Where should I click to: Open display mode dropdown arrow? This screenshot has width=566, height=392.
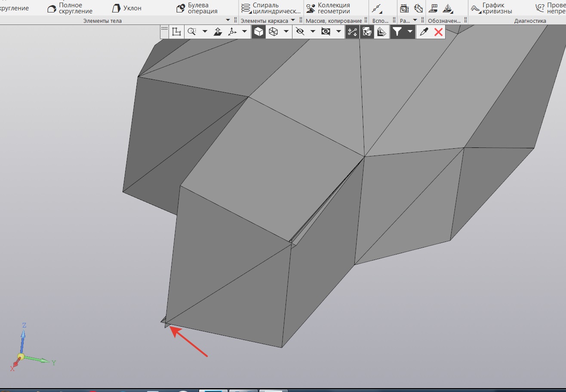point(286,31)
